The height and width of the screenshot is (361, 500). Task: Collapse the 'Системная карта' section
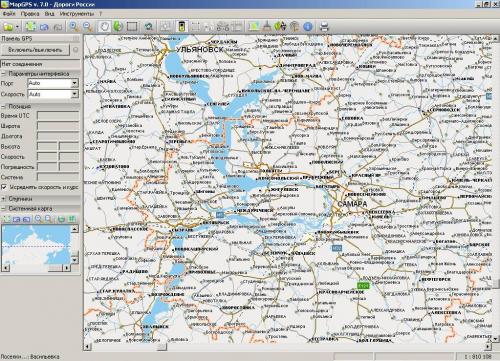click(x=4, y=209)
